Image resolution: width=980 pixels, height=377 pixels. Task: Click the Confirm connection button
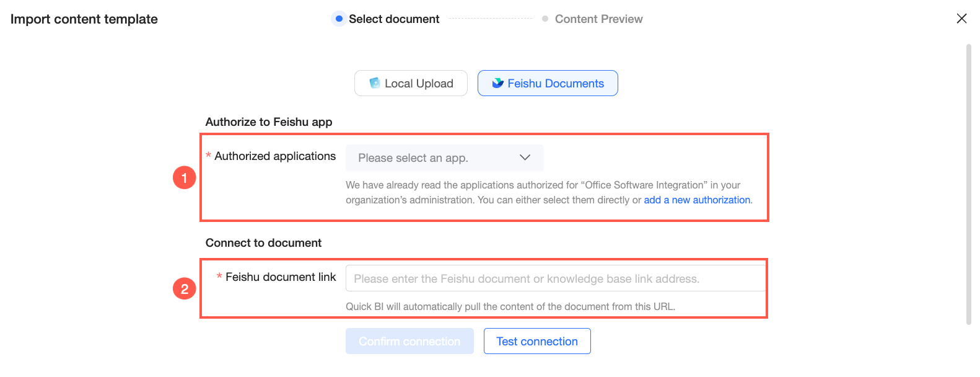(409, 341)
